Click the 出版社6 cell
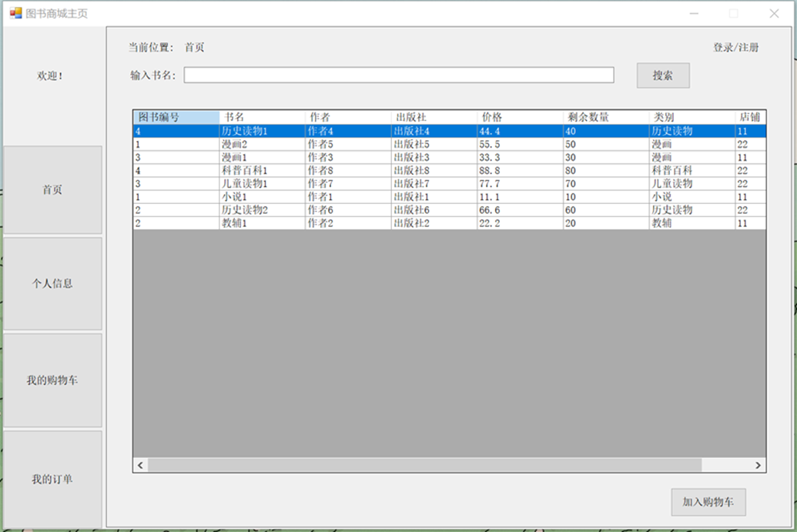797x532 pixels. (x=434, y=210)
